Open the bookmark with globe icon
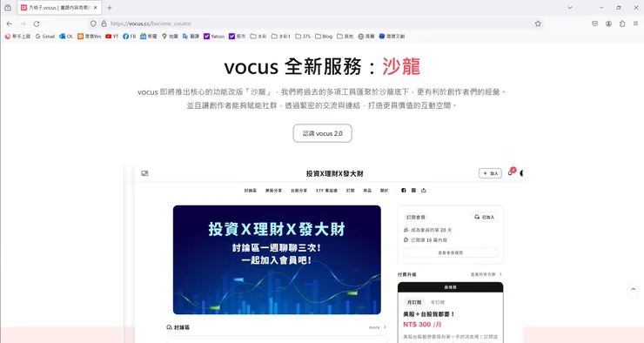The image size is (644, 343). (x=366, y=37)
